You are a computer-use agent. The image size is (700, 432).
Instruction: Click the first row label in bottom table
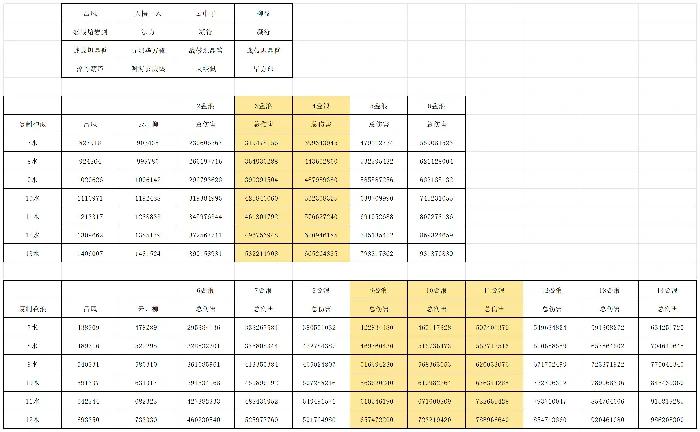[32, 326]
